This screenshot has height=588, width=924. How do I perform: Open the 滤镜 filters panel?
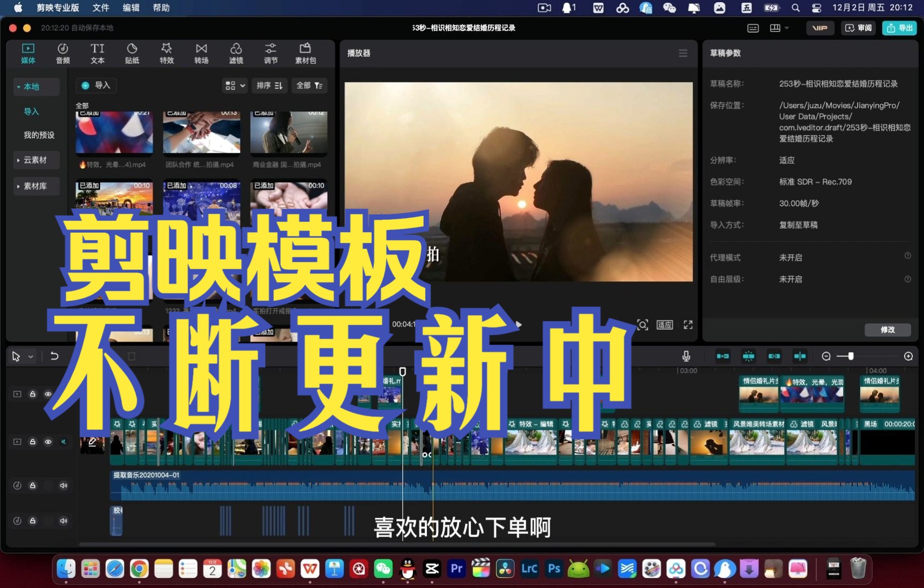point(236,53)
